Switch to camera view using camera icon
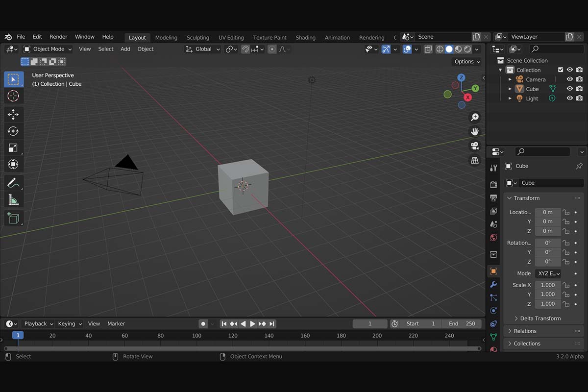This screenshot has width=588, height=392. point(474,146)
